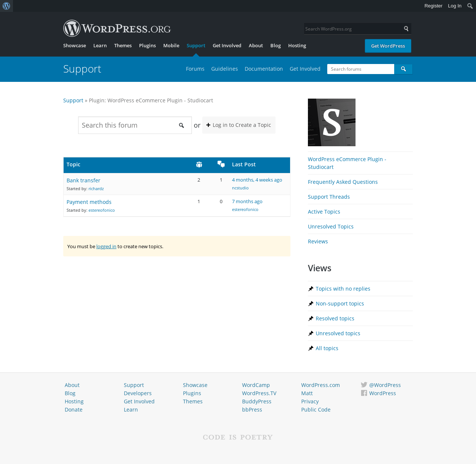
Task: Open Documentation in the Support subnav
Action: 264,69
